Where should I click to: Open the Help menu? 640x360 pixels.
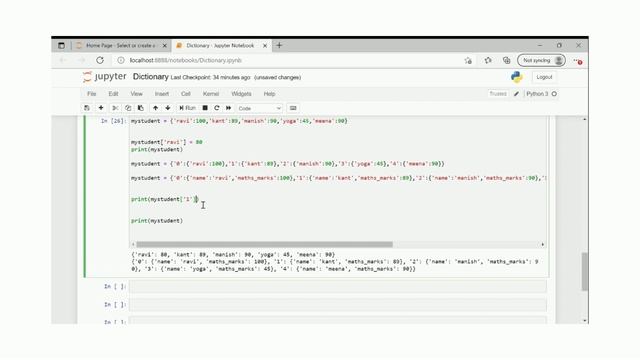click(x=269, y=94)
